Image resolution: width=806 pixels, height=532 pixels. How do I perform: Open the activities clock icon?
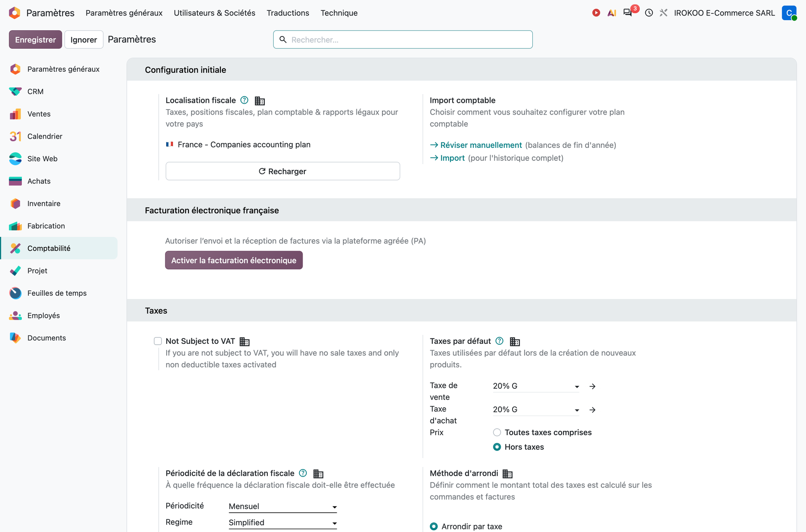coord(649,13)
